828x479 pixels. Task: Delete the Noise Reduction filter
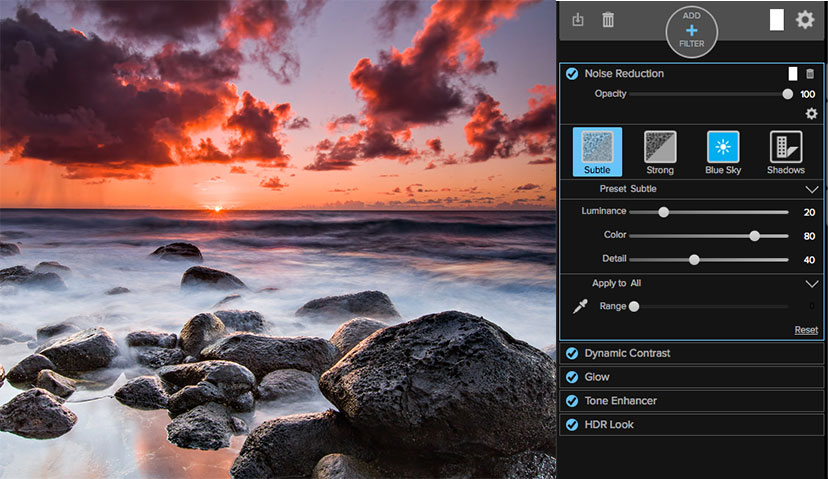[x=810, y=73]
